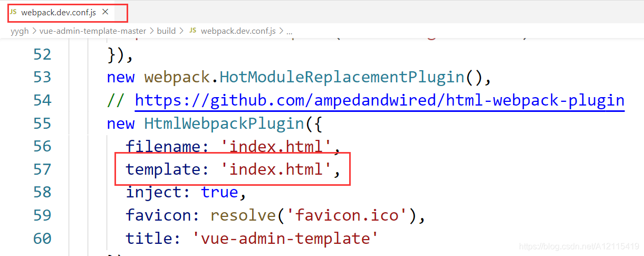Click the resolve function call
This screenshot has height=256, width=644.
[243, 215]
